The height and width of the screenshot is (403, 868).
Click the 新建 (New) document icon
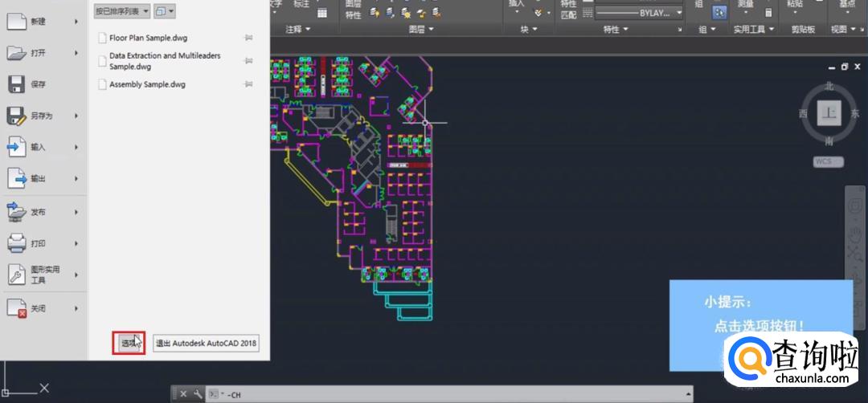tap(17, 22)
